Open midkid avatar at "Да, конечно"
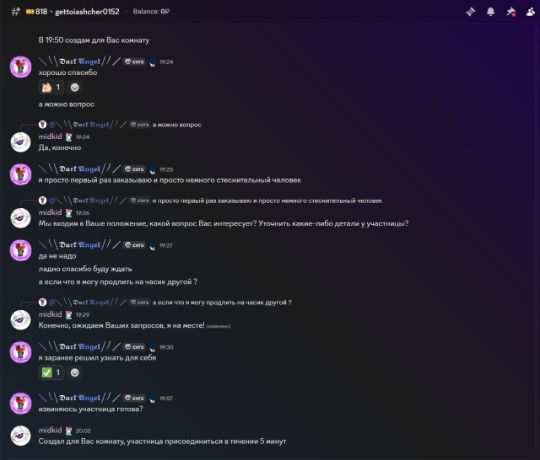Screen dimensions: 540x460 pyautogui.click(x=21, y=142)
